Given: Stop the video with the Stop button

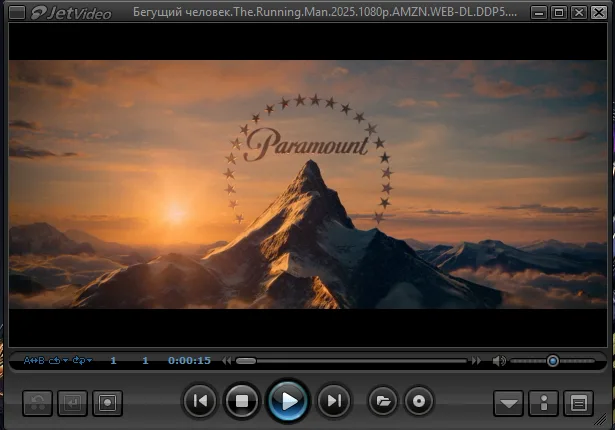Looking at the screenshot, I should tap(242, 401).
